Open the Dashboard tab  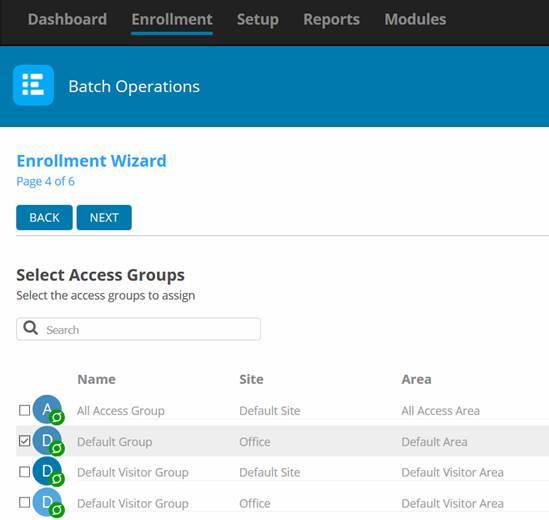coord(67,19)
